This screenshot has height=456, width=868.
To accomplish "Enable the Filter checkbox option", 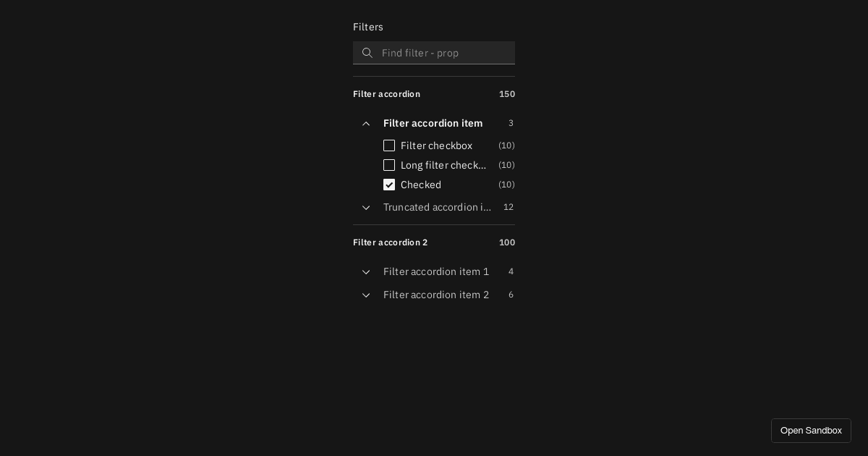I will click(389, 145).
